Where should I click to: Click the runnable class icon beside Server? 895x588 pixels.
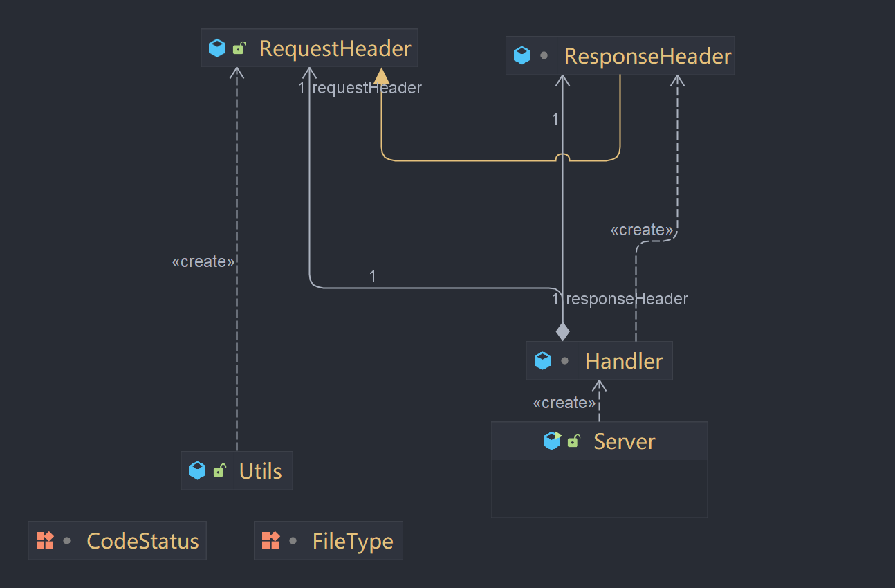[552, 441]
